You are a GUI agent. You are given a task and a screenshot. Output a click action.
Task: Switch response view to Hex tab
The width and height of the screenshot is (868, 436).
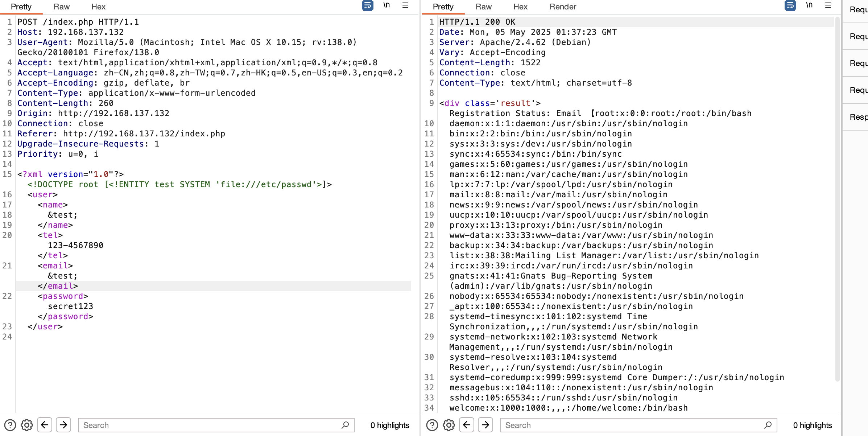(520, 7)
